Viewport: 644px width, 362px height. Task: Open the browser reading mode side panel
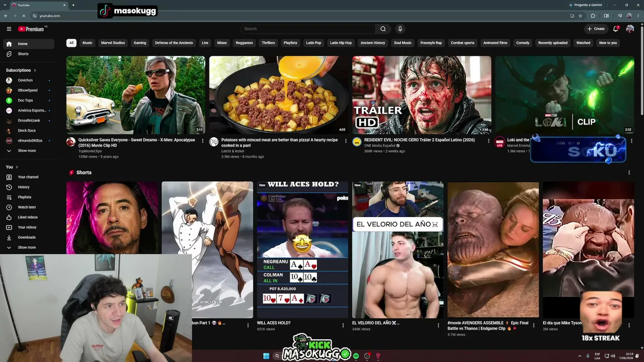[x=606, y=16]
